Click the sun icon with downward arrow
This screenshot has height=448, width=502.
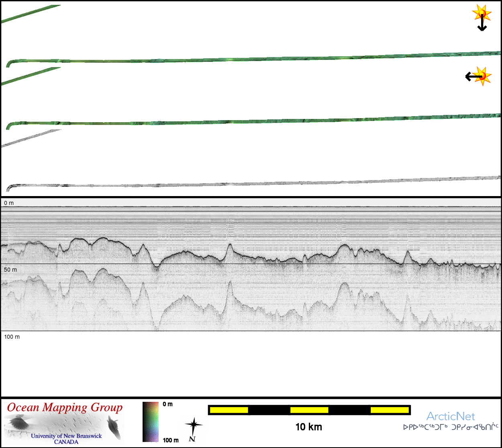(x=482, y=13)
